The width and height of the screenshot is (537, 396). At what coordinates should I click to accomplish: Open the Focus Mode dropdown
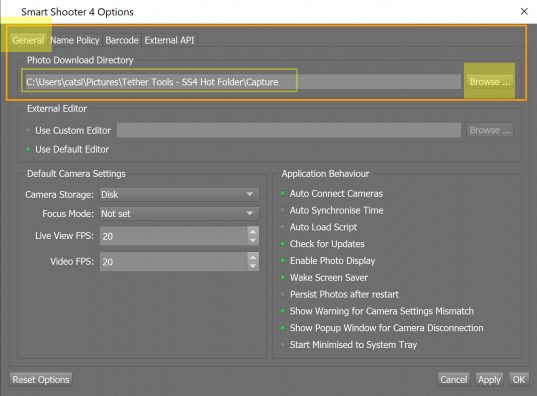coord(179,213)
